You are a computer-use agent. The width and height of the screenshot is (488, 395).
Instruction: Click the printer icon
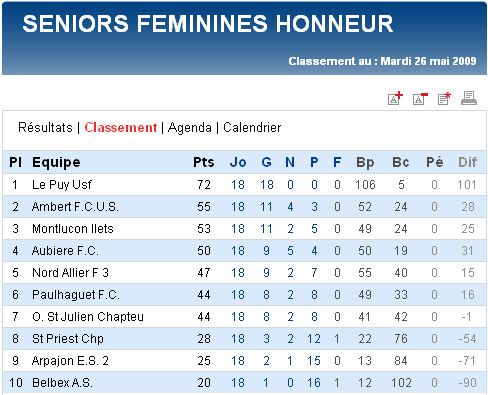click(469, 98)
